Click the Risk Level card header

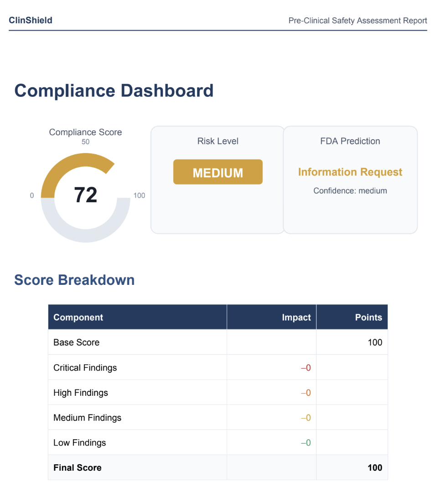coord(218,141)
